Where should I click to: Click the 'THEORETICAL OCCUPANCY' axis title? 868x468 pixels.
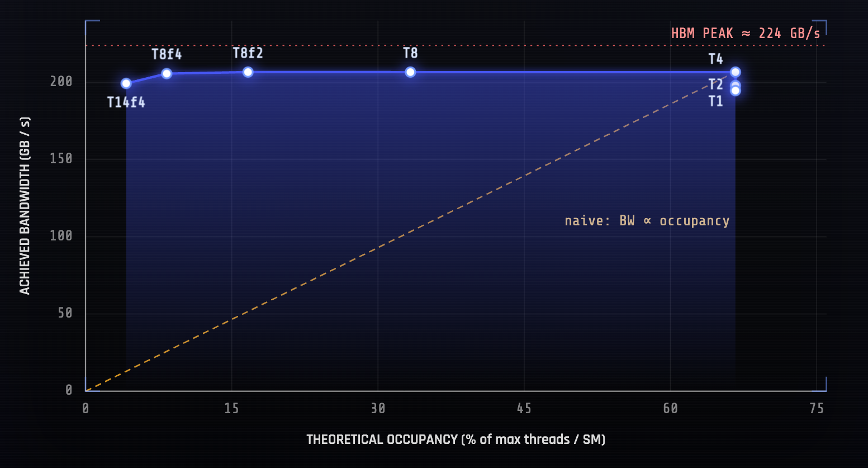456,439
